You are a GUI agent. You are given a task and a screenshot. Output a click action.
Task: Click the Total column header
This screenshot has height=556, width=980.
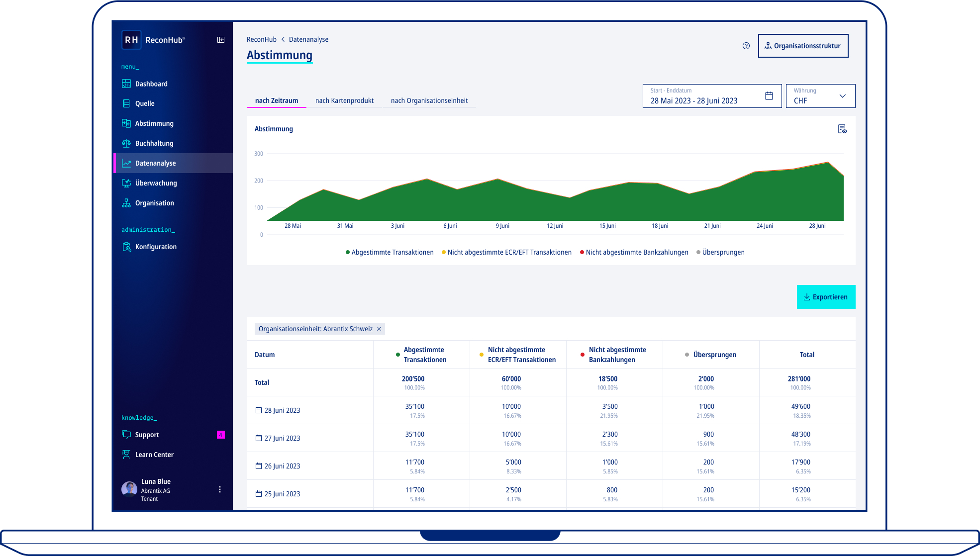(x=807, y=355)
